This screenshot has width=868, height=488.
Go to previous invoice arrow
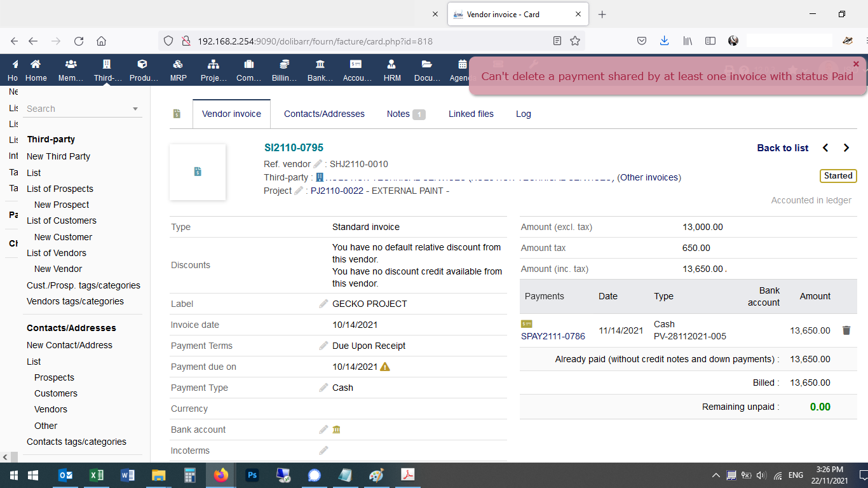tap(825, 148)
